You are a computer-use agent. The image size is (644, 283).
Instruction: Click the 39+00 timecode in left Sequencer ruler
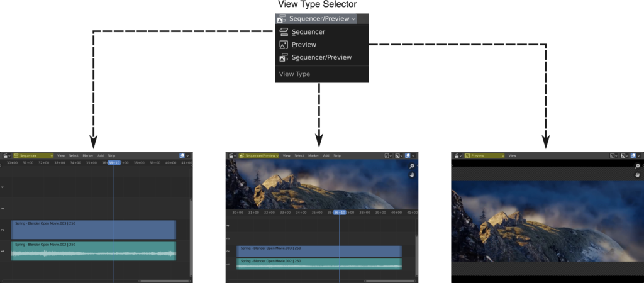(155, 163)
